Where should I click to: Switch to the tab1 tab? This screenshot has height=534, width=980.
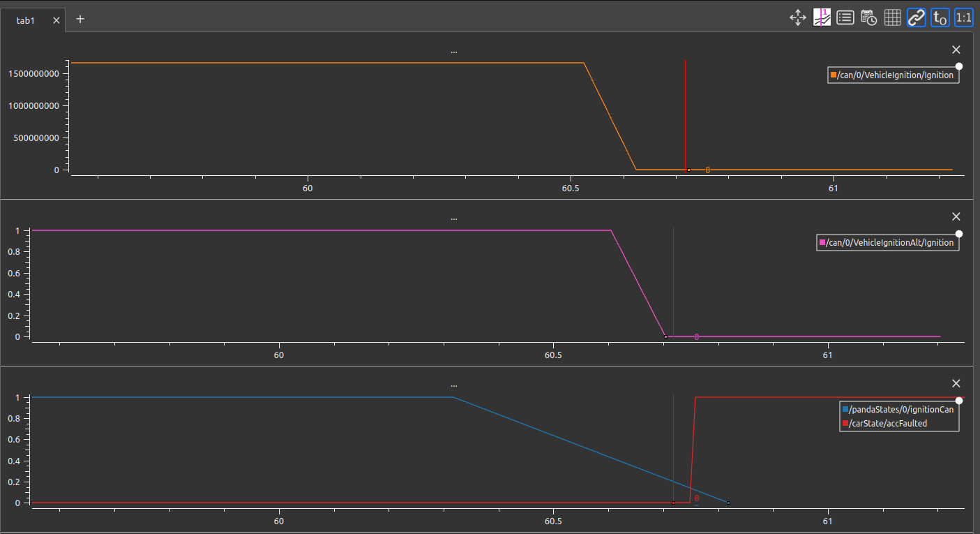coord(25,20)
